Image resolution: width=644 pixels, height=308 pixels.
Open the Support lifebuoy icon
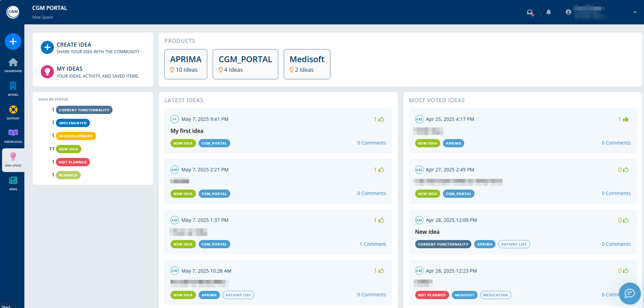[13, 112]
